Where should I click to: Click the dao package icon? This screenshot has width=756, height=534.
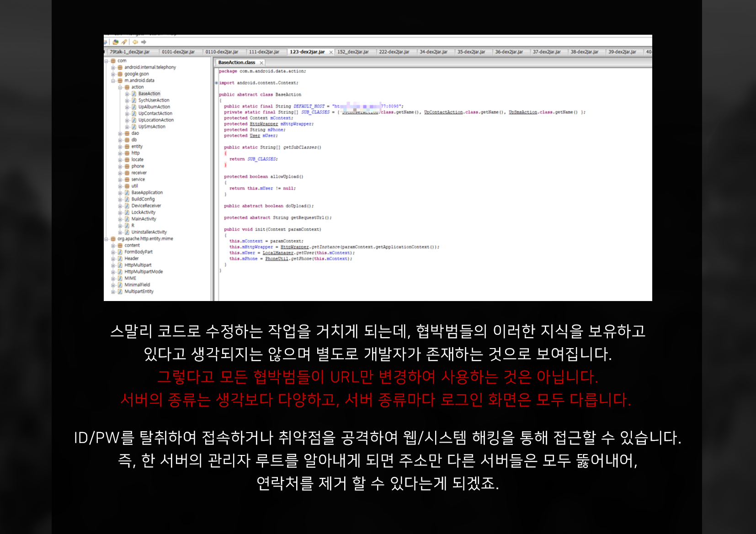127,133
